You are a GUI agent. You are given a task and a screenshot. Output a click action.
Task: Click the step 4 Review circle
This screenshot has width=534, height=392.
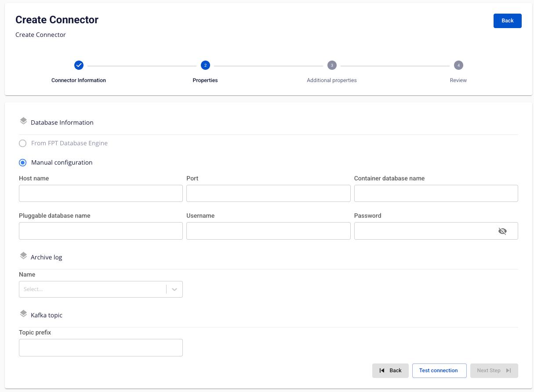click(458, 65)
